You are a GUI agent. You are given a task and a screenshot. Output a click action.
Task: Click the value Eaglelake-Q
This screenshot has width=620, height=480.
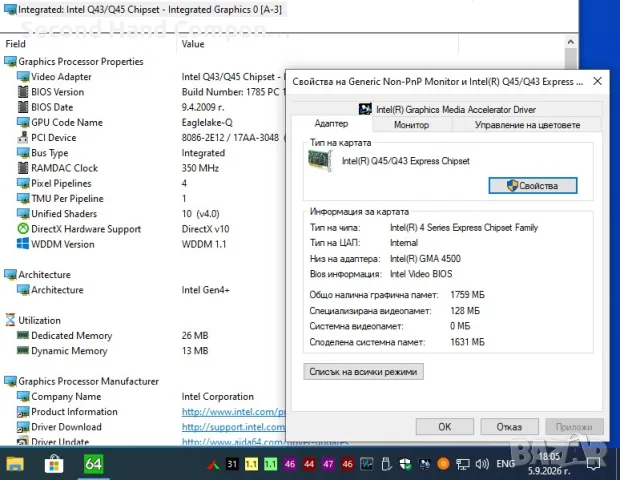tap(207, 123)
